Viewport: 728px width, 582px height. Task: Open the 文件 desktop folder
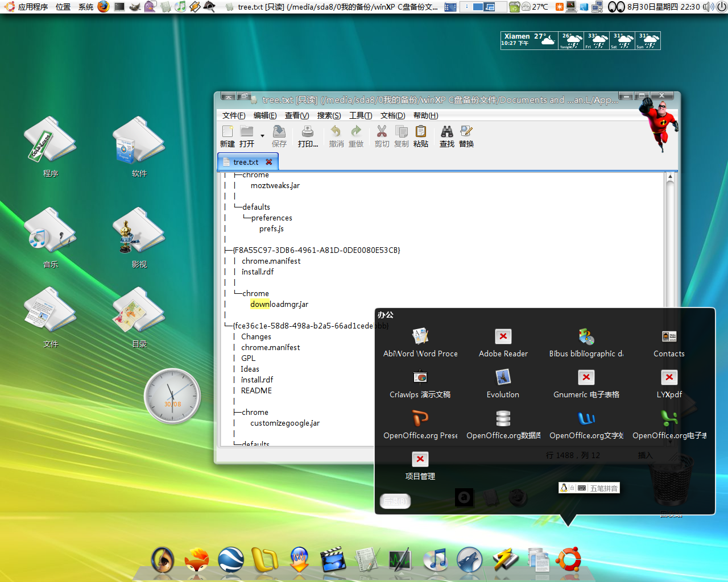pos(50,317)
